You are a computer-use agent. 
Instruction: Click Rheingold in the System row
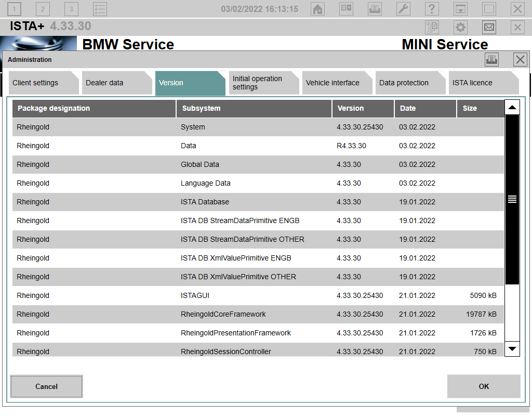[x=33, y=127]
